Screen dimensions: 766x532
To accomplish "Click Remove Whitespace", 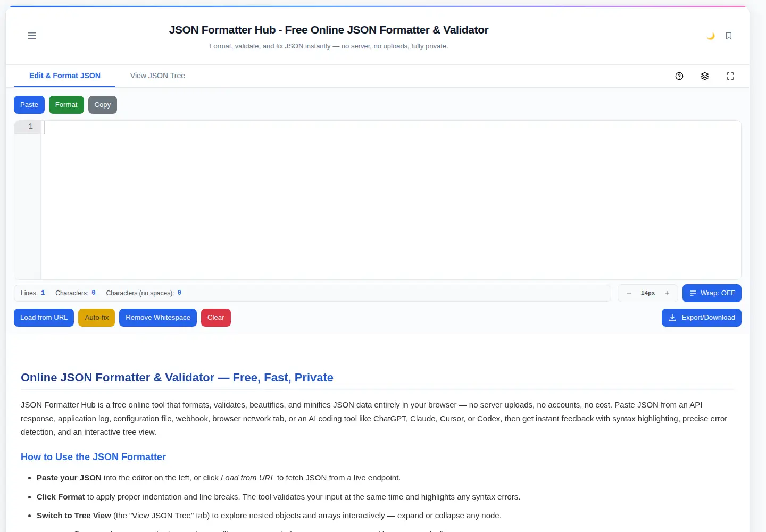I will [158, 318].
